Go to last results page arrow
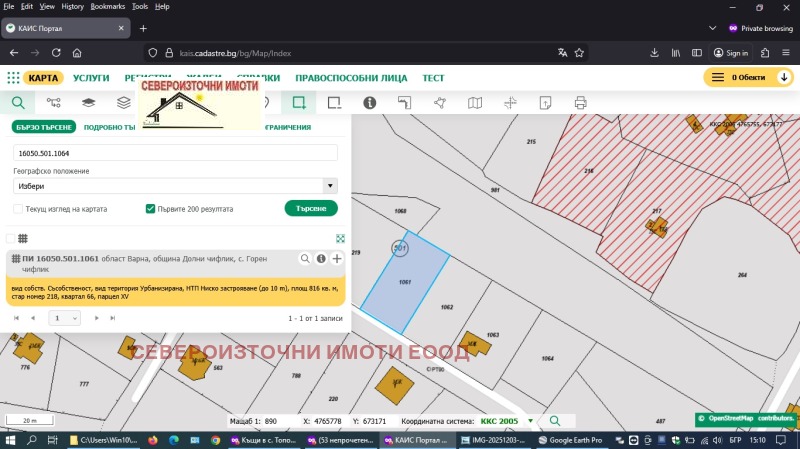The width and height of the screenshot is (800, 449). pyautogui.click(x=112, y=318)
